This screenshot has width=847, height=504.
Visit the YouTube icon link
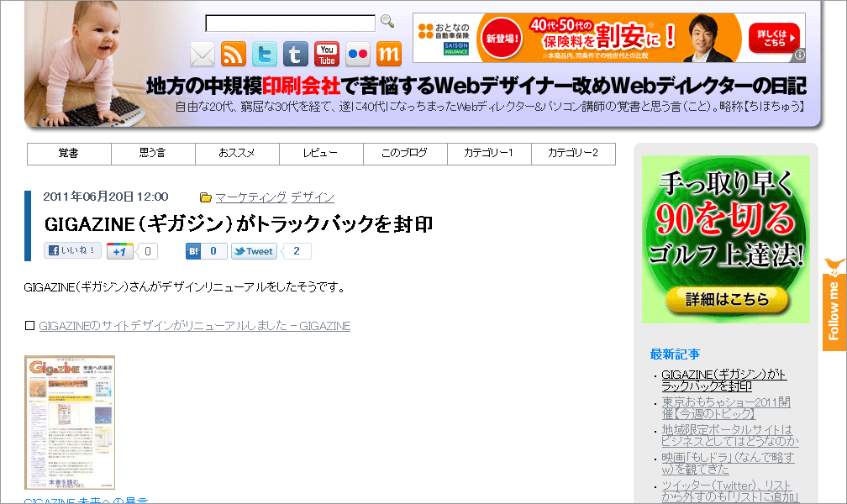click(x=327, y=55)
